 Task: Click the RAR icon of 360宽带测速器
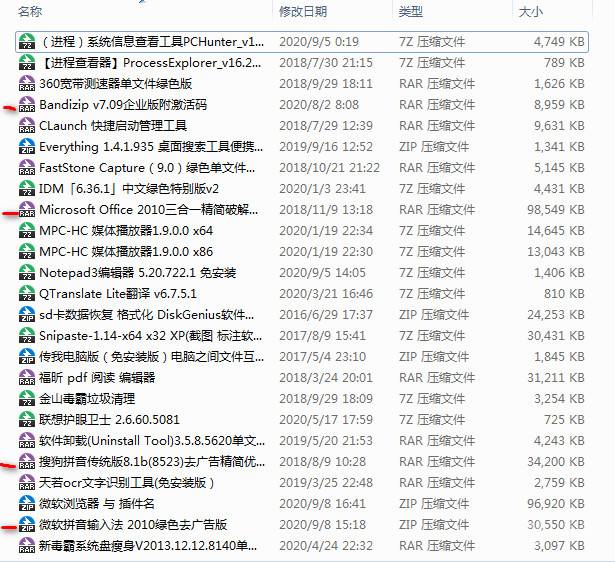[27, 84]
